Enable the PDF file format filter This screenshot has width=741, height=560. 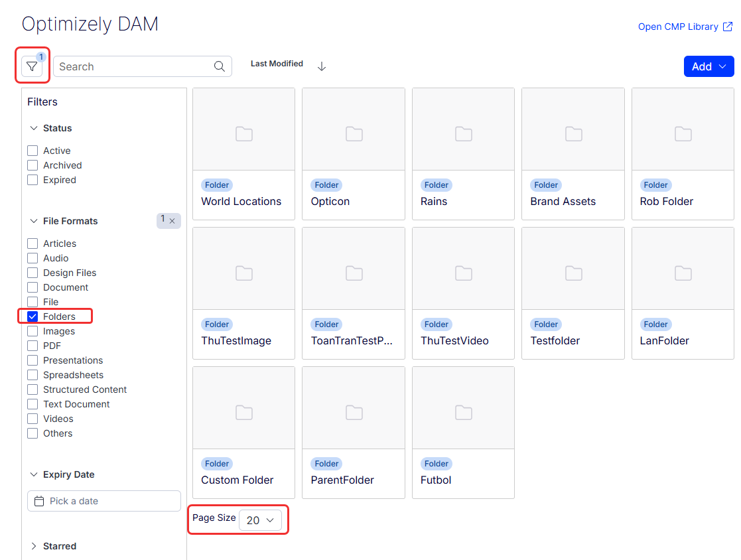point(33,346)
